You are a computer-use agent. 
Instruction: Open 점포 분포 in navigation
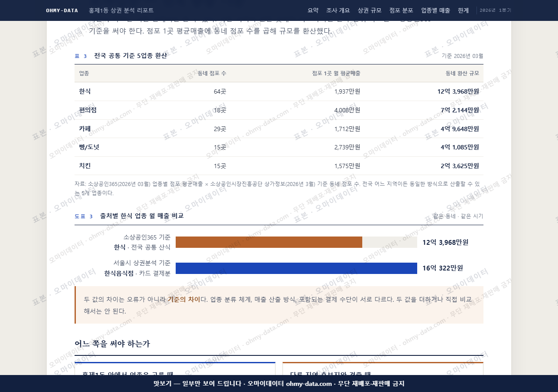[401, 10]
